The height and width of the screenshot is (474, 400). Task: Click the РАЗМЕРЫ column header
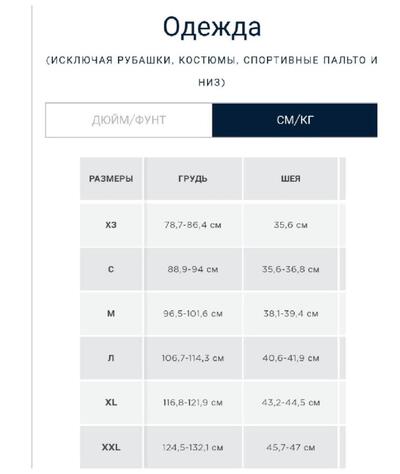click(111, 179)
